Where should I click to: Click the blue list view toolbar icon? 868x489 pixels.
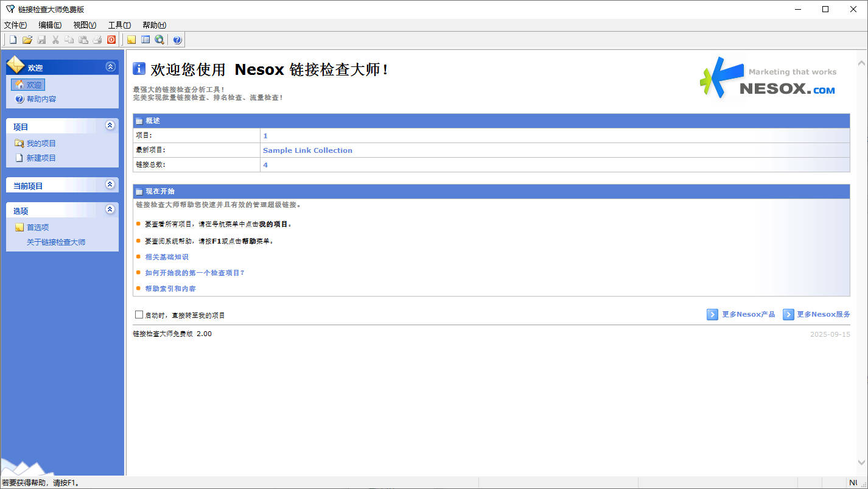pyautogui.click(x=145, y=40)
